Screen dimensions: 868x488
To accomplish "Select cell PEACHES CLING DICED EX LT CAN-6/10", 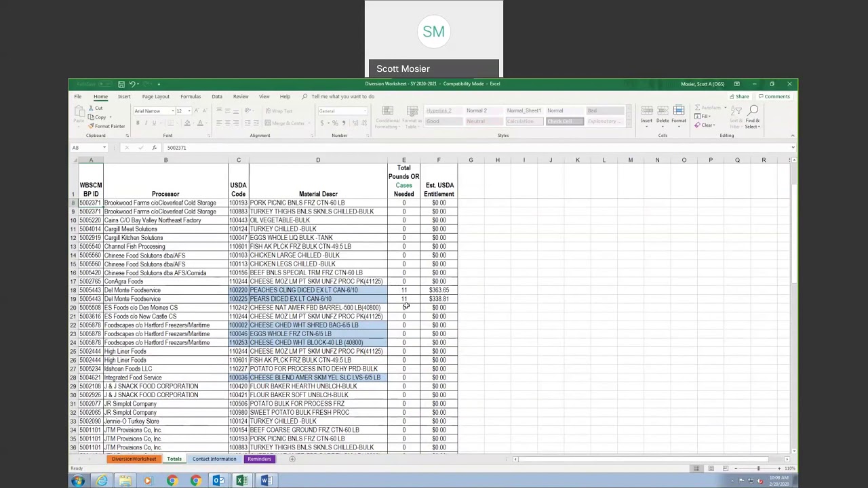I will 318,290.
